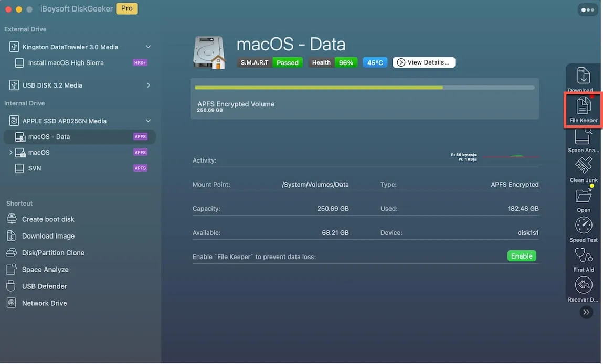Click the macOS - Data drive image
This screenshot has width=603, height=364.
209,52
